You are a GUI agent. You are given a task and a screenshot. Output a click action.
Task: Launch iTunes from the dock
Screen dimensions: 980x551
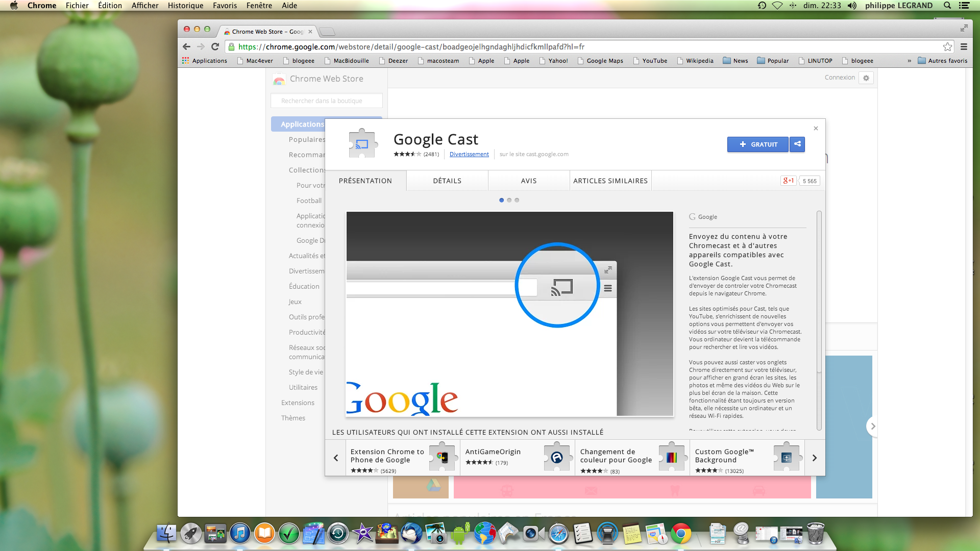240,534
